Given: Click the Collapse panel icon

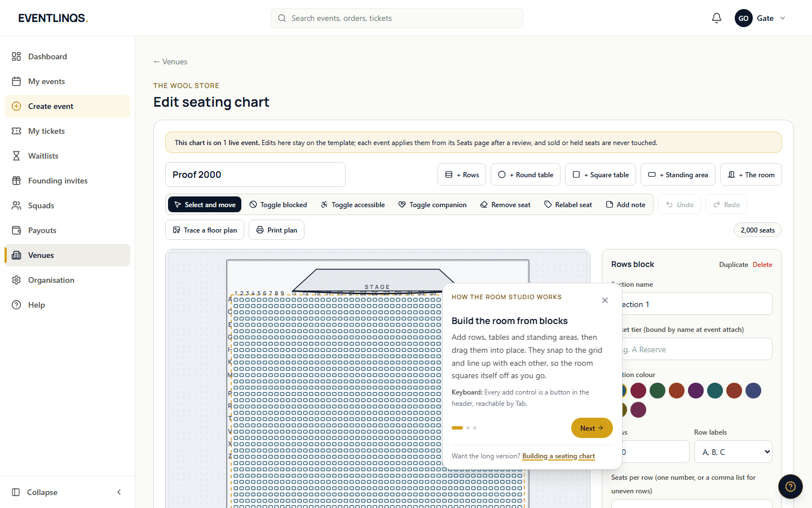Looking at the screenshot, I should point(16,492).
